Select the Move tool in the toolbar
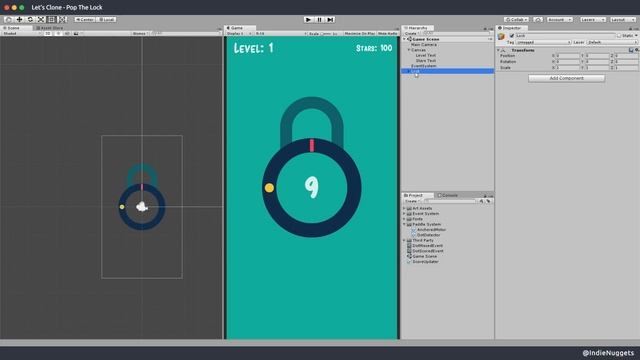640x360 pixels. pos(19,20)
